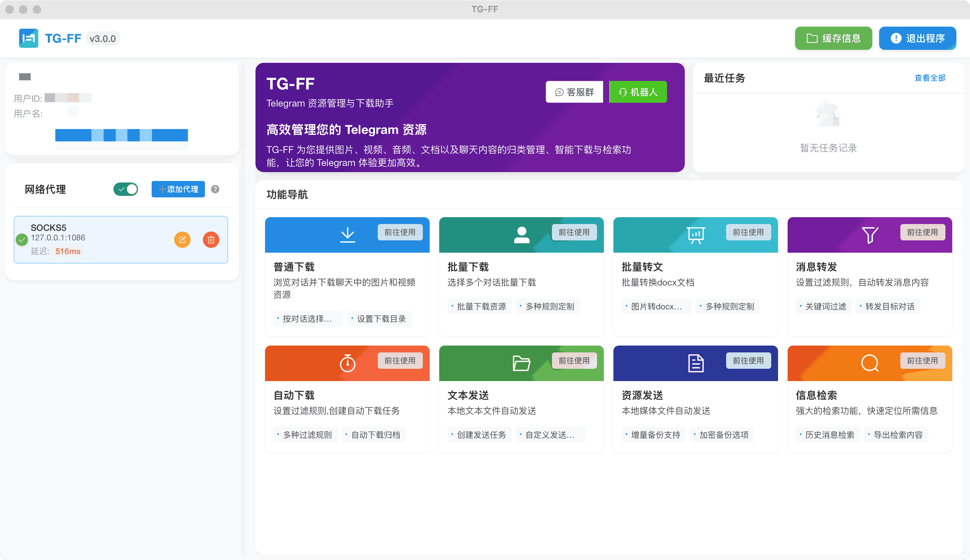Click the 退出程序 exit button
970x560 pixels.
tap(917, 38)
